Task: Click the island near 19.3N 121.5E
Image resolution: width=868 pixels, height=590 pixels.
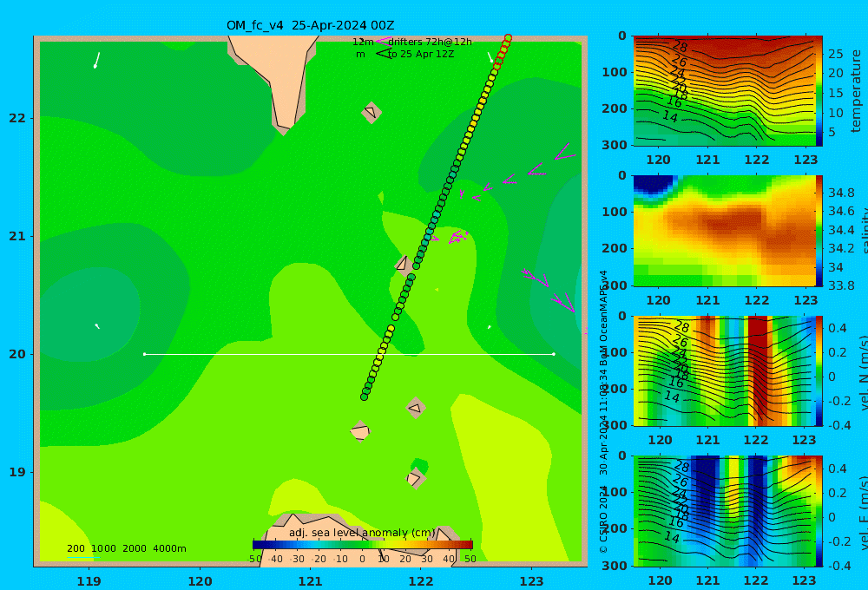Action: click(360, 431)
